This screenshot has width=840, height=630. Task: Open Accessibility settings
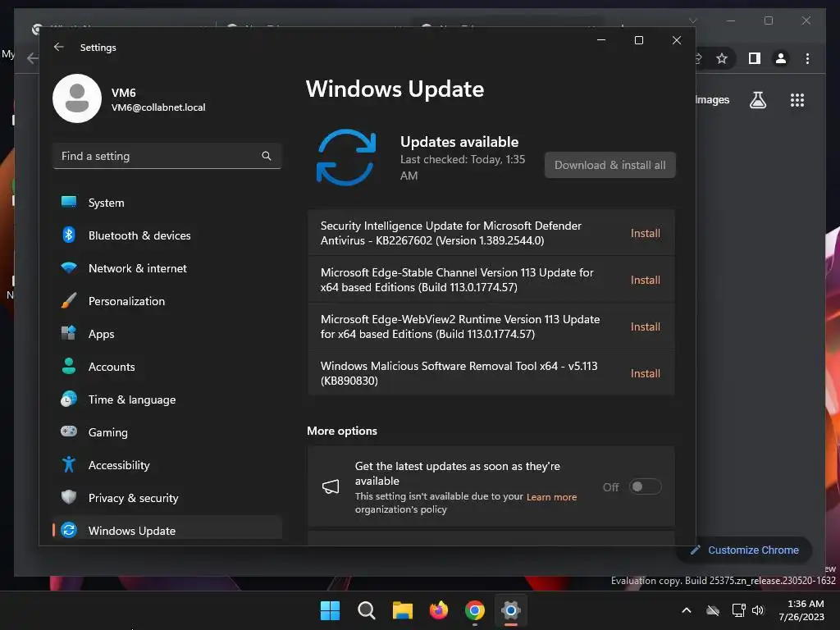tap(167, 465)
